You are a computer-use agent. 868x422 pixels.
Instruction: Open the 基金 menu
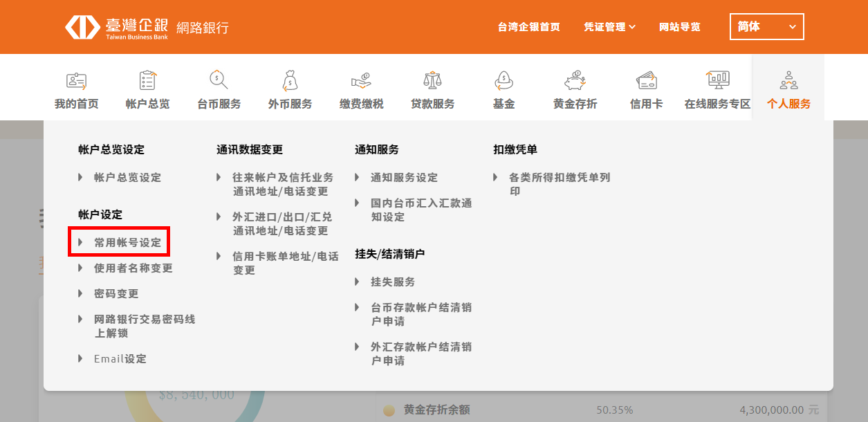pos(504,90)
